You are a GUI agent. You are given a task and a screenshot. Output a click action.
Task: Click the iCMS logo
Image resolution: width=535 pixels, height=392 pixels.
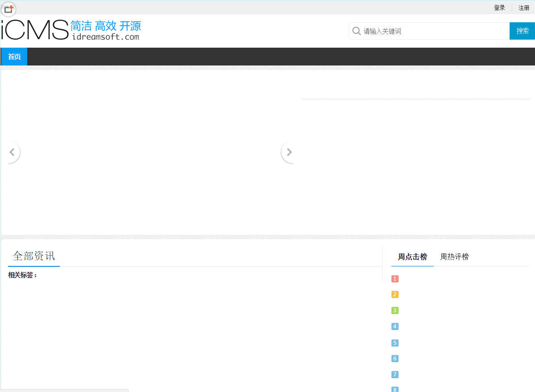point(33,29)
